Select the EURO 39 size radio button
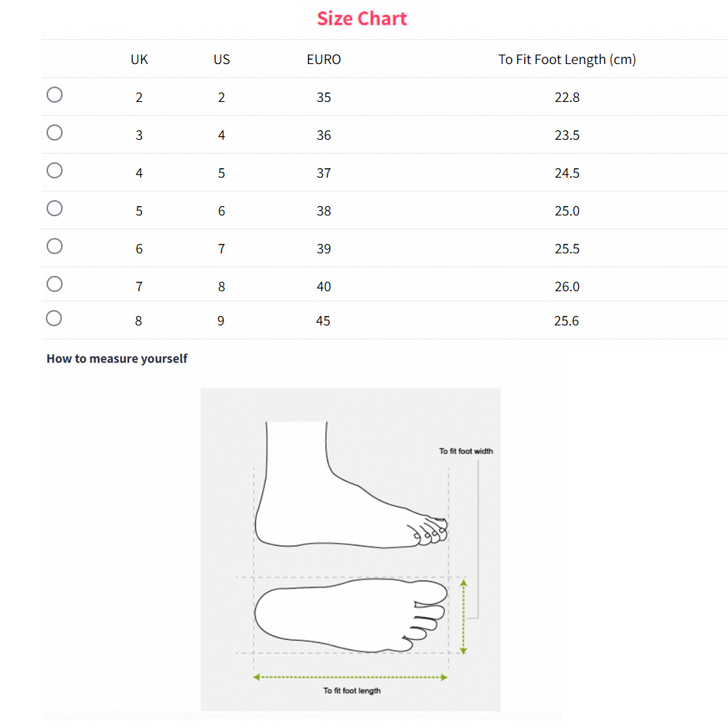The height and width of the screenshot is (728, 728). (x=55, y=246)
